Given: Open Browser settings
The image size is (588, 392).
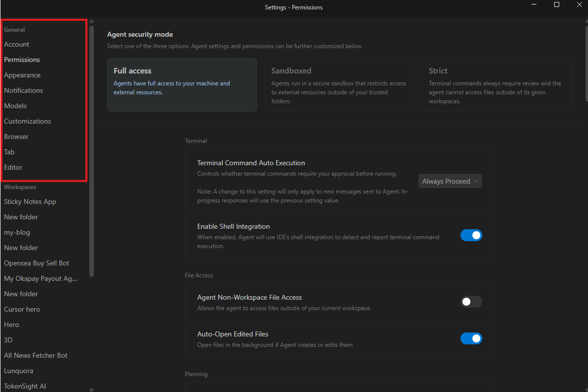Looking at the screenshot, I should (16, 136).
